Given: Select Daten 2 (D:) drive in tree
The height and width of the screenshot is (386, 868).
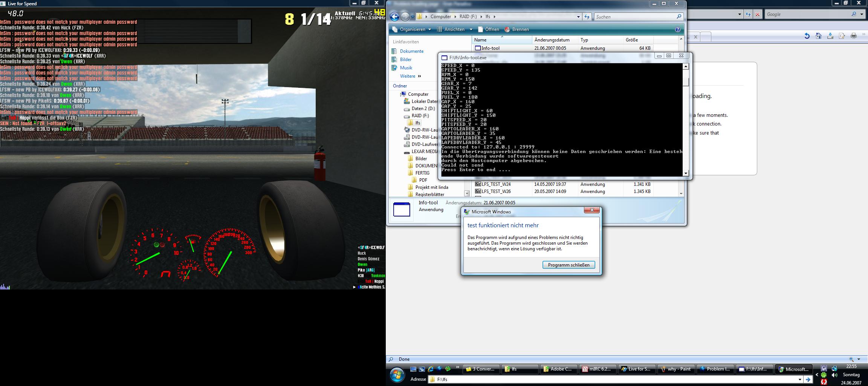Looking at the screenshot, I should coord(423,109).
